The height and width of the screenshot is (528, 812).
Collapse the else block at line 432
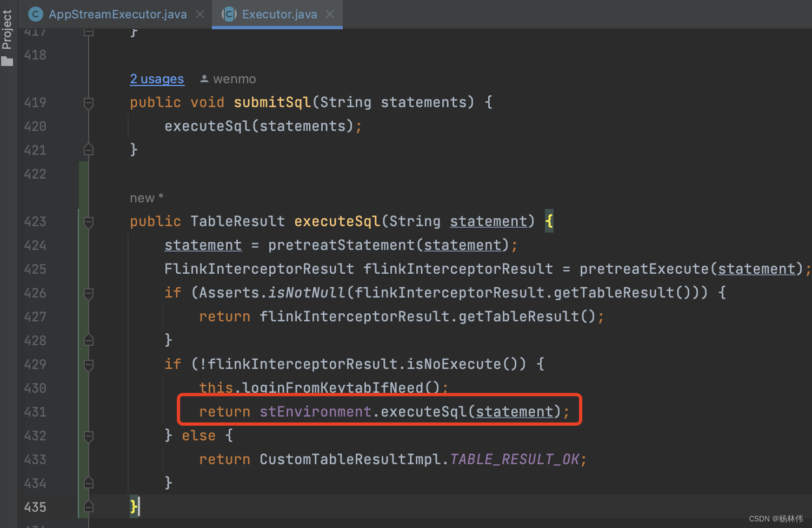click(89, 436)
